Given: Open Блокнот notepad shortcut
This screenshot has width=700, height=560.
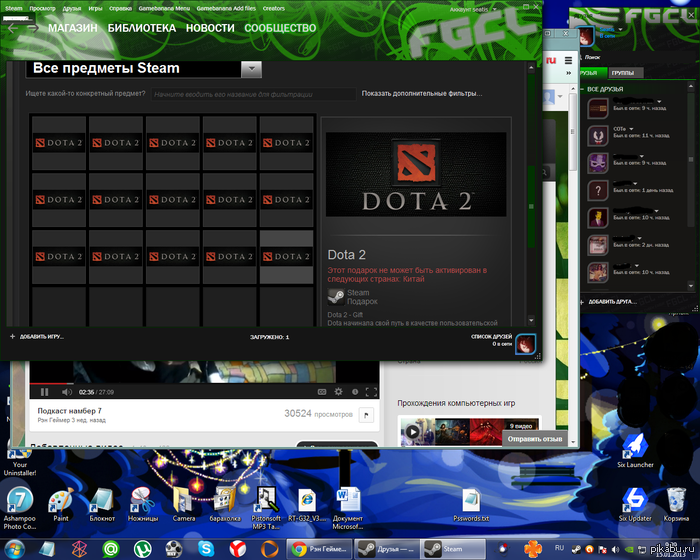Looking at the screenshot, I should click(x=102, y=505).
